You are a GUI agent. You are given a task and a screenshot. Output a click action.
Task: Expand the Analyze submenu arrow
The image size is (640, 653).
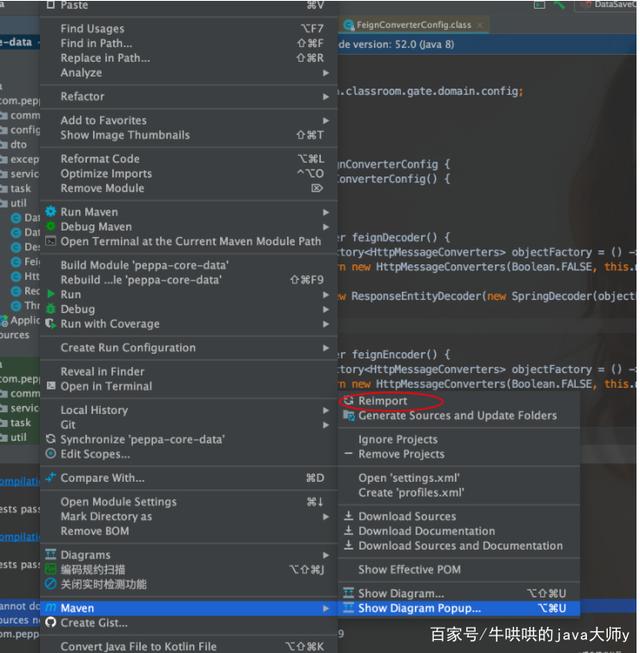(x=326, y=73)
